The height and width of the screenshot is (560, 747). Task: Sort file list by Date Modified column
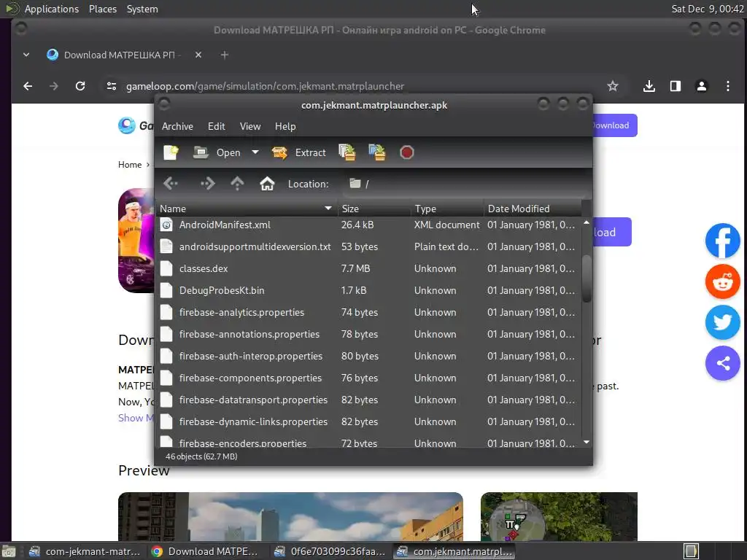(533, 209)
